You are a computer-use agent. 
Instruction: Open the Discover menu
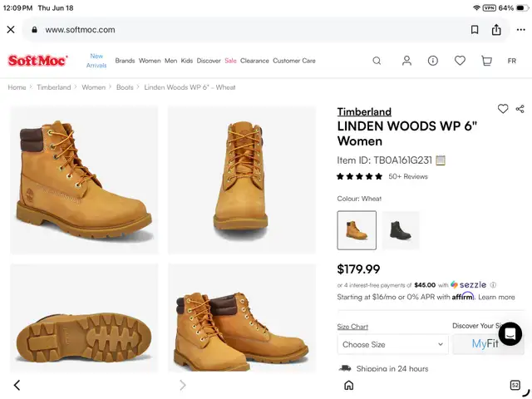point(209,61)
